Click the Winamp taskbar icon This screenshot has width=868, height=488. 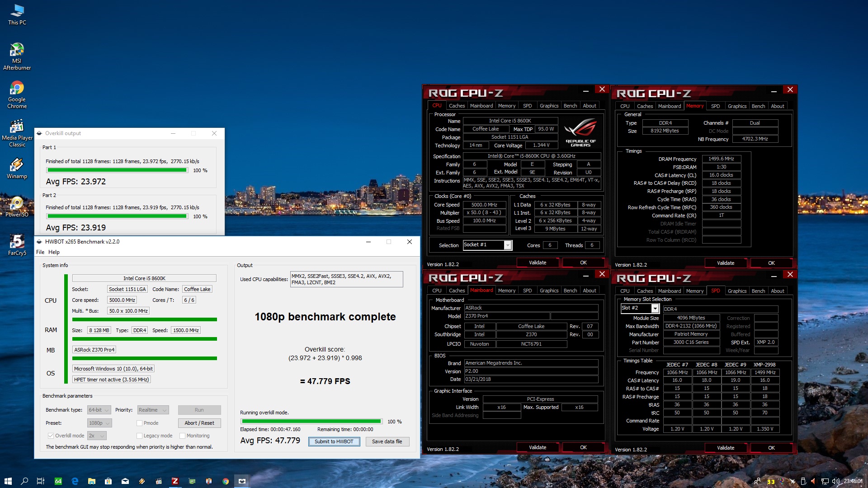click(142, 481)
